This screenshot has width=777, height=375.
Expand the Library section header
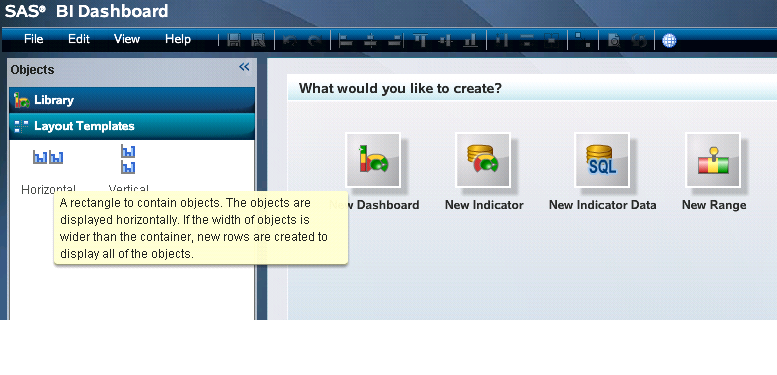tap(132, 100)
